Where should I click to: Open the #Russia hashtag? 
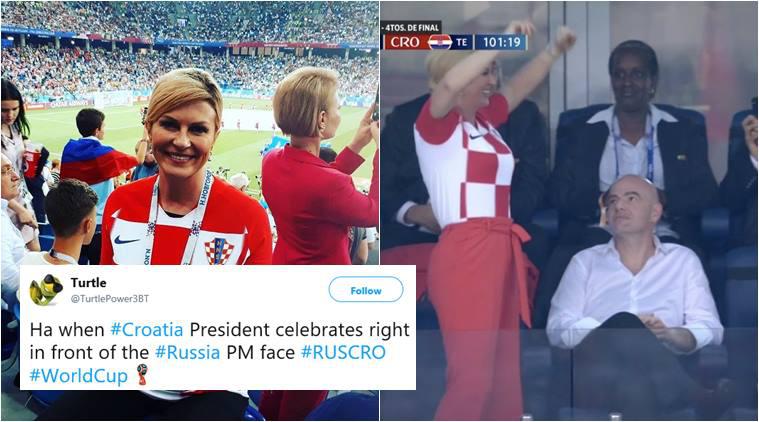[187, 352]
